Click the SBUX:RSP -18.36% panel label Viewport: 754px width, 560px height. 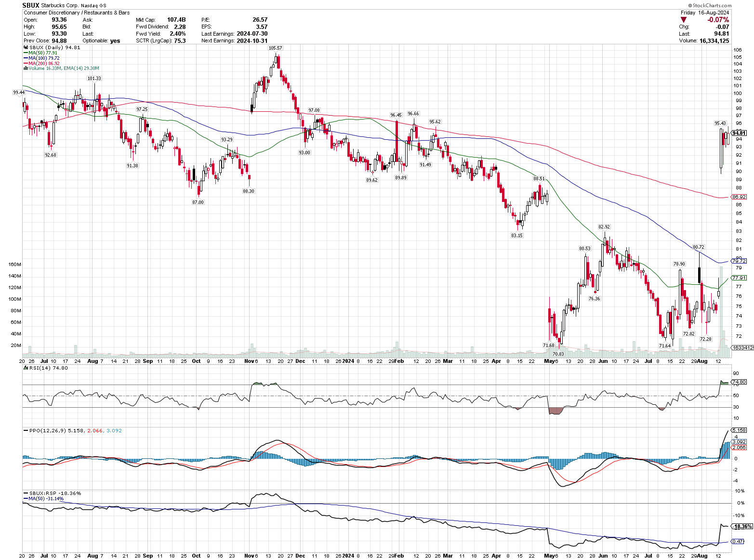[x=52, y=493]
